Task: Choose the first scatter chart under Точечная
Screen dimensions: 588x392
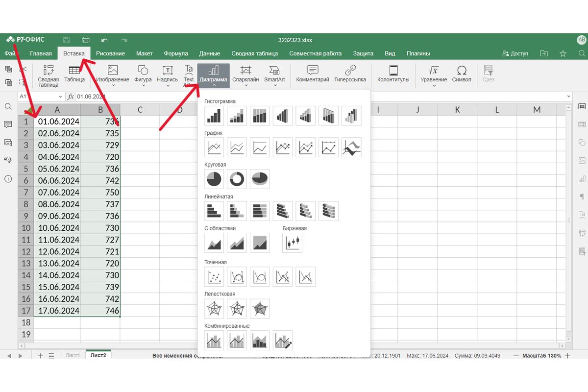Action: coord(214,277)
